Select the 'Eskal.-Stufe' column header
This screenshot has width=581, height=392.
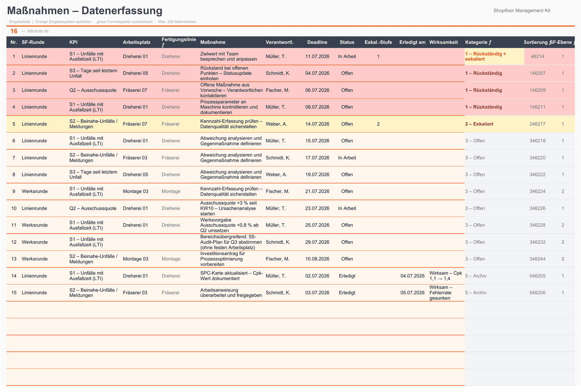[x=378, y=42]
